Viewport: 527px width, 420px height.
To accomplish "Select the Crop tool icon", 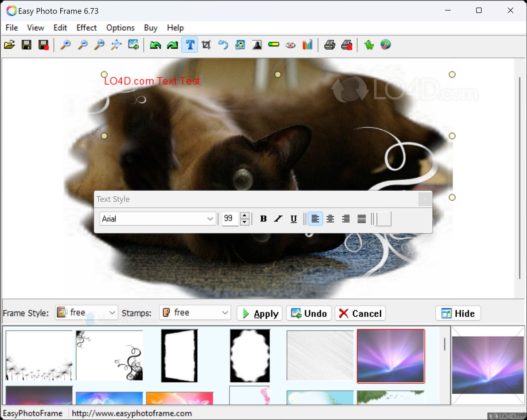I will pyautogui.click(x=206, y=45).
